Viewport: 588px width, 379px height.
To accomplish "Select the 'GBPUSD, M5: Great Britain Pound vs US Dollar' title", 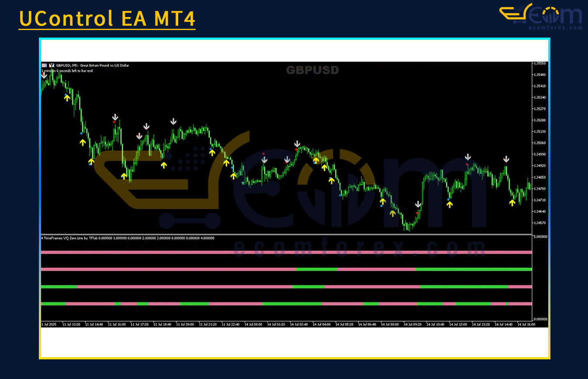I will 93,65.
